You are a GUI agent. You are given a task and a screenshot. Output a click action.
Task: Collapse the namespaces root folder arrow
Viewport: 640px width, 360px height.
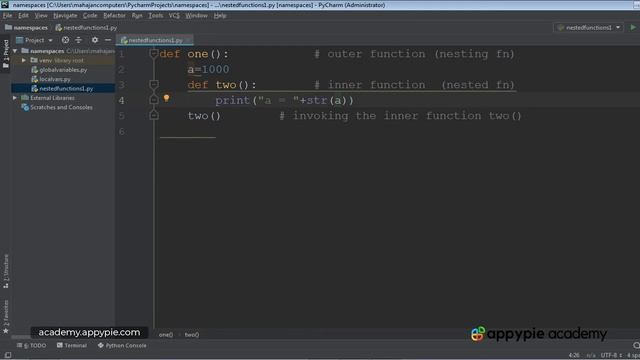point(15,51)
